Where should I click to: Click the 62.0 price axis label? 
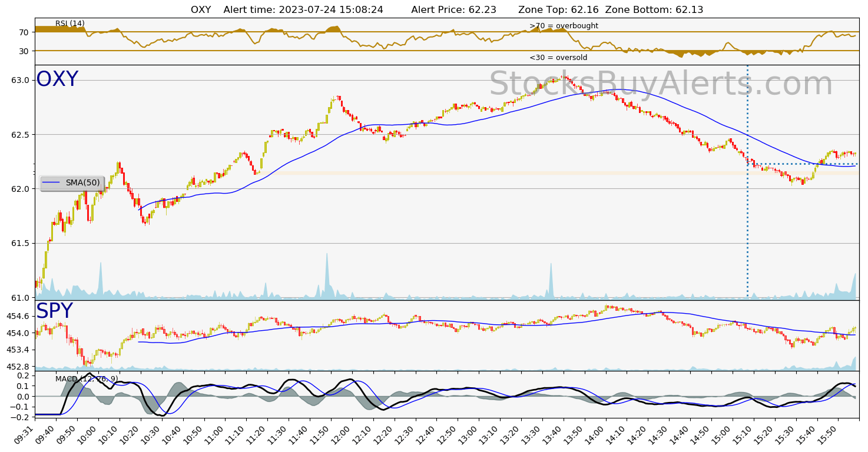pyautogui.click(x=21, y=189)
